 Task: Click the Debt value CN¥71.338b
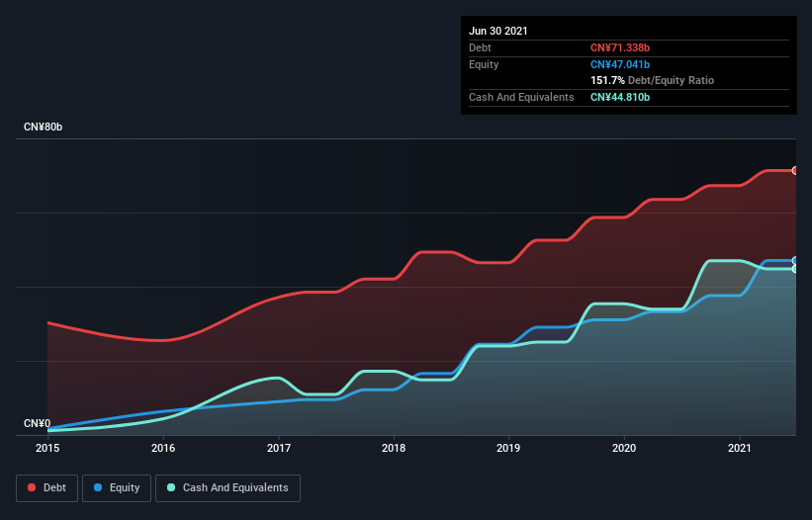(620, 47)
